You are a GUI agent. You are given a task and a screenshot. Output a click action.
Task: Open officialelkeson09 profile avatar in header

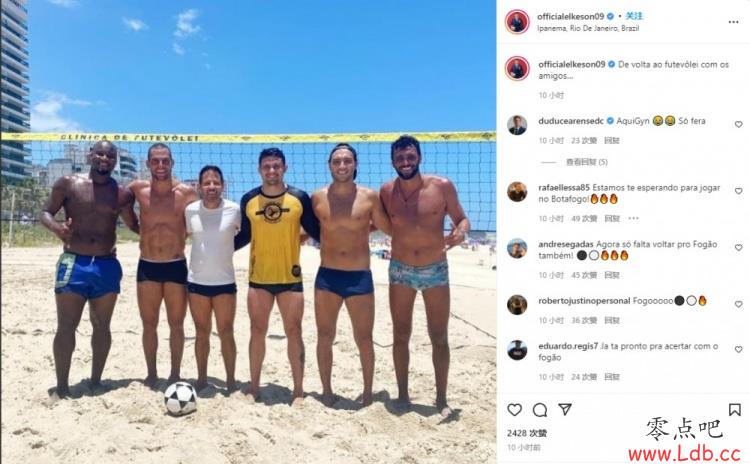tap(517, 22)
